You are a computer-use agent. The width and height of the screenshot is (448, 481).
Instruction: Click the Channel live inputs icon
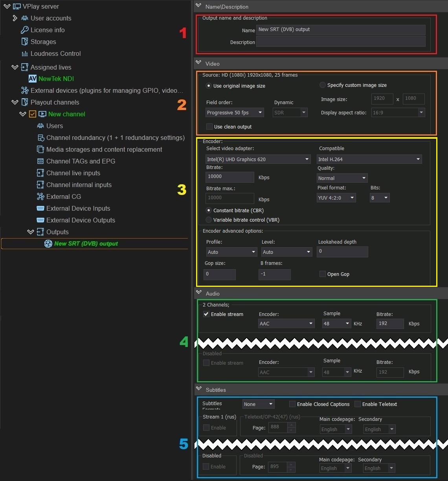point(40,173)
